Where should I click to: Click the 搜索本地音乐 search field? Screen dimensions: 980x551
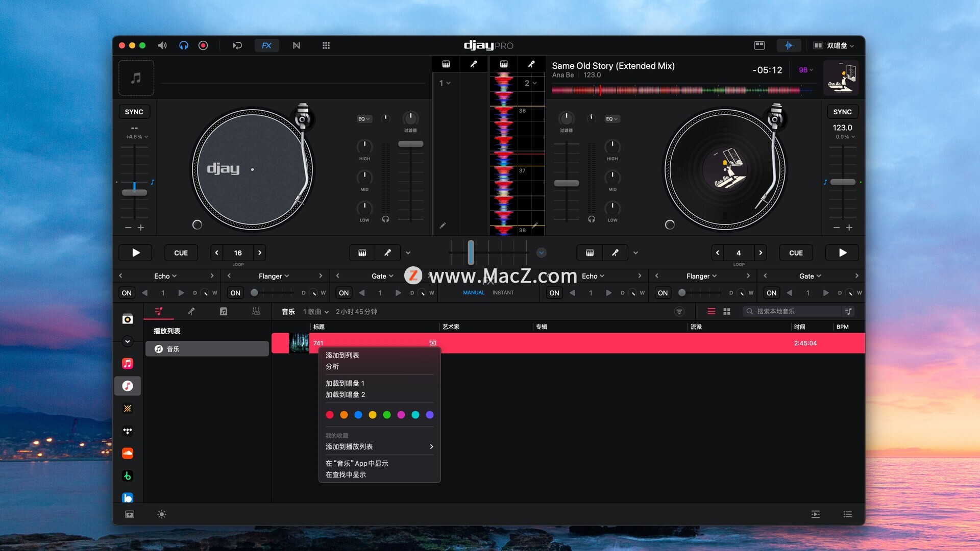[x=791, y=311]
